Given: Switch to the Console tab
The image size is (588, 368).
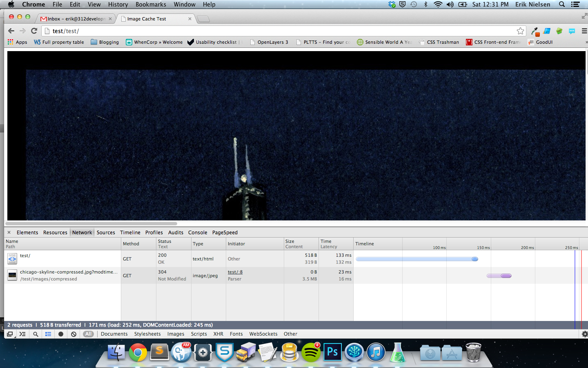Looking at the screenshot, I should [198, 232].
